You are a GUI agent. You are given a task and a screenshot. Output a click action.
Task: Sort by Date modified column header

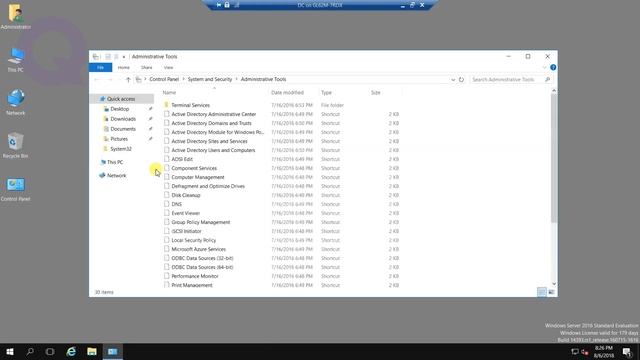point(287,93)
